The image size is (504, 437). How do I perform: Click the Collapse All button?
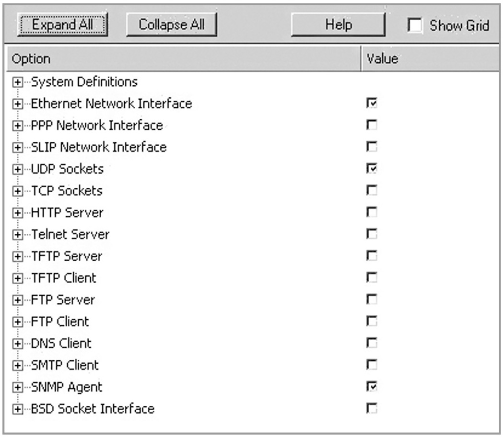click(x=171, y=24)
